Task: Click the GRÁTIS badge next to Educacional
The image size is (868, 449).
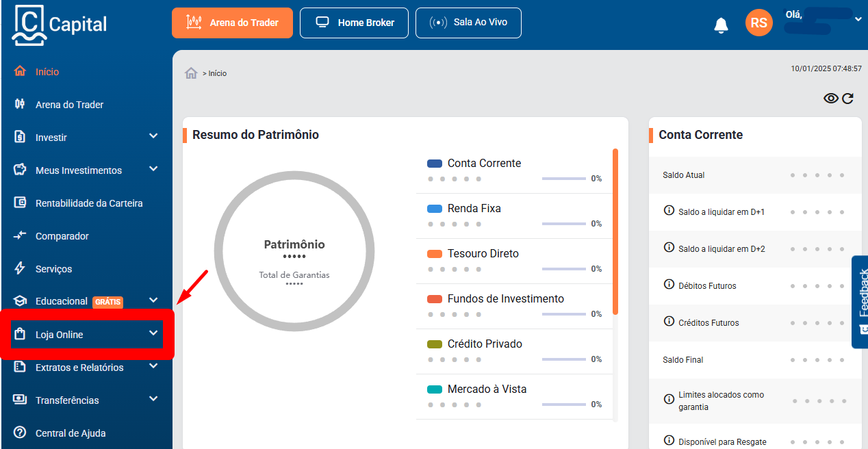Action: [x=107, y=302]
